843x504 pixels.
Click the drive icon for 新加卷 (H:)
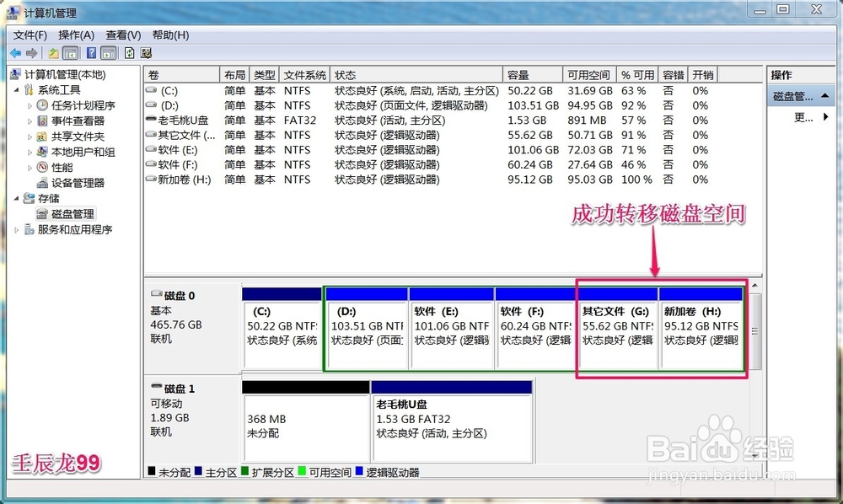click(151, 180)
